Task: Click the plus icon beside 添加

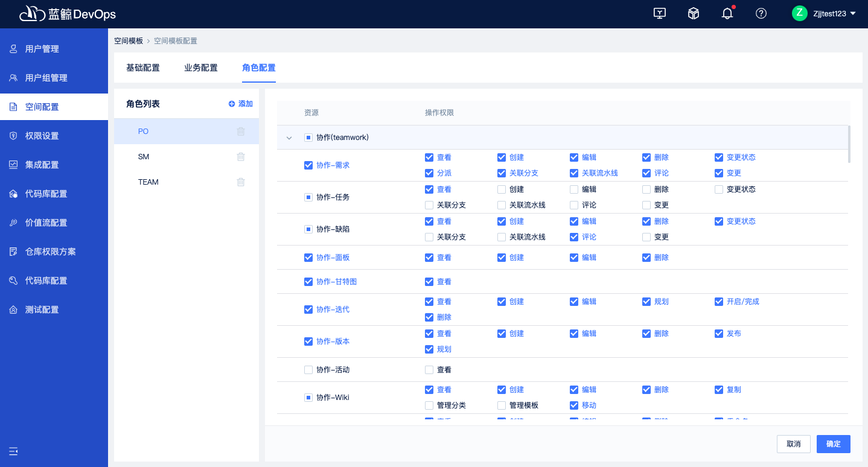Action: [232, 104]
